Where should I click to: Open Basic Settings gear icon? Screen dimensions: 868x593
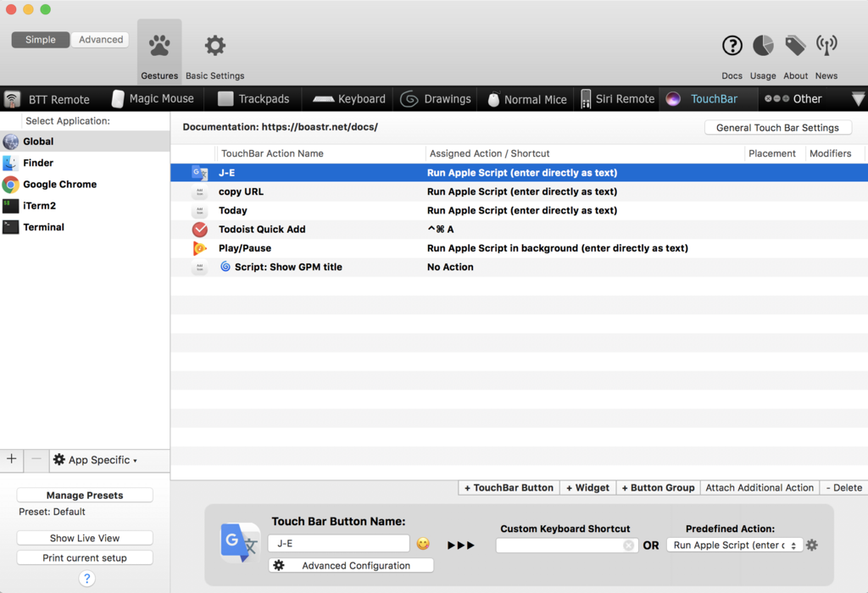click(214, 46)
